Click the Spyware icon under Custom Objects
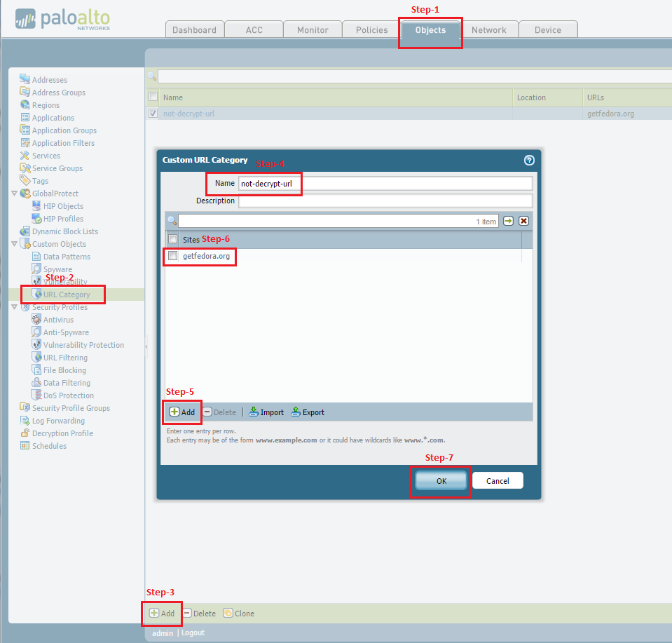The height and width of the screenshot is (643, 672). point(36,269)
